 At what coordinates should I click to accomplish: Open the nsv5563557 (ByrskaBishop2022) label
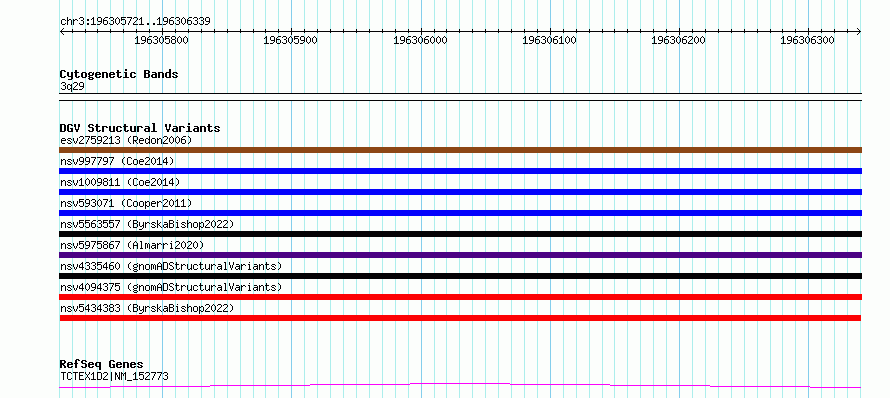pyautogui.click(x=147, y=224)
